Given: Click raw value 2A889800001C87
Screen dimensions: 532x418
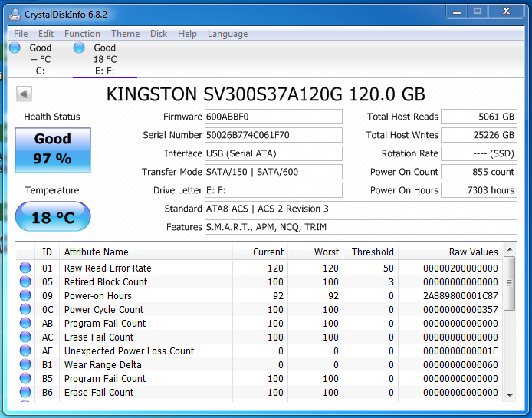Looking at the screenshot, I should tap(461, 296).
